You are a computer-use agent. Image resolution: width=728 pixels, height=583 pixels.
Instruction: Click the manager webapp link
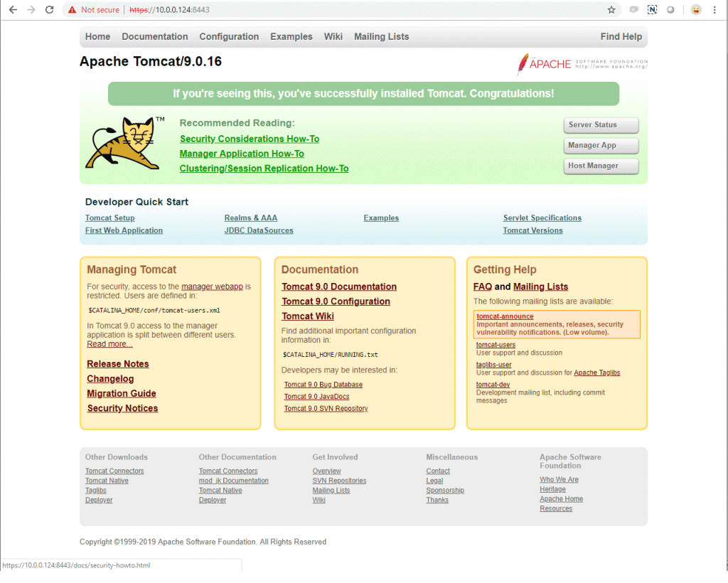(212, 287)
